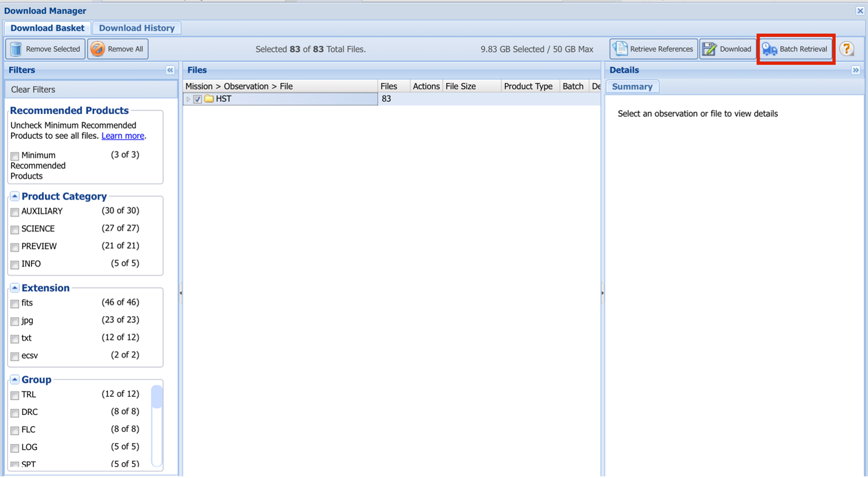Screen dimensions: 868x478
Task: Switch to the Download History tab
Action: coord(137,28)
